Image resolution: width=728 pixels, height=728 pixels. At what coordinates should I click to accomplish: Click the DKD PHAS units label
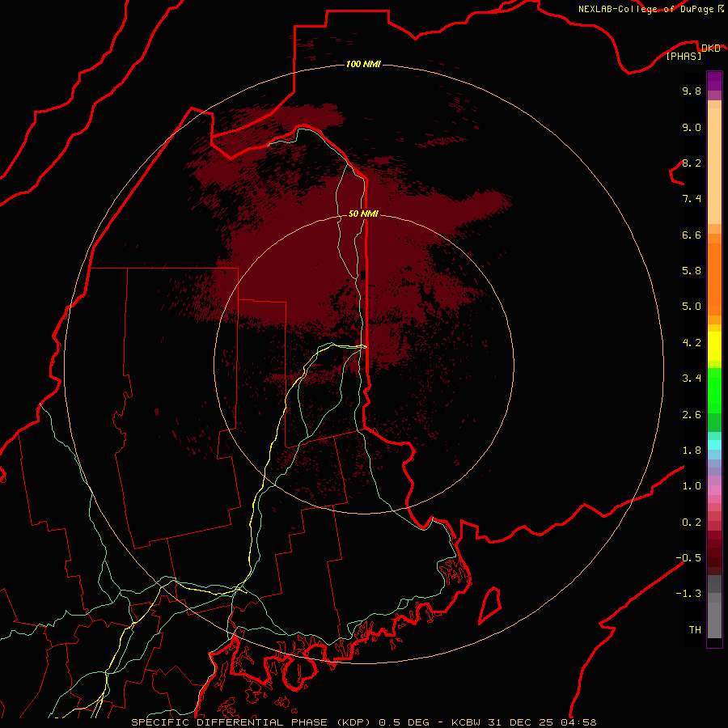click(695, 52)
